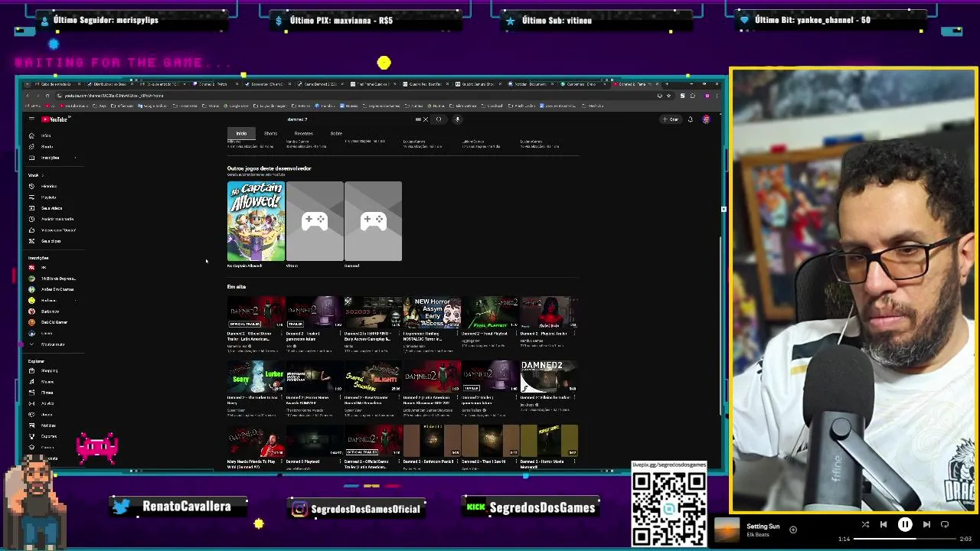This screenshot has width=980, height=551.
Task: Open the Scary Lurker Damned 2 video
Action: tap(256, 377)
